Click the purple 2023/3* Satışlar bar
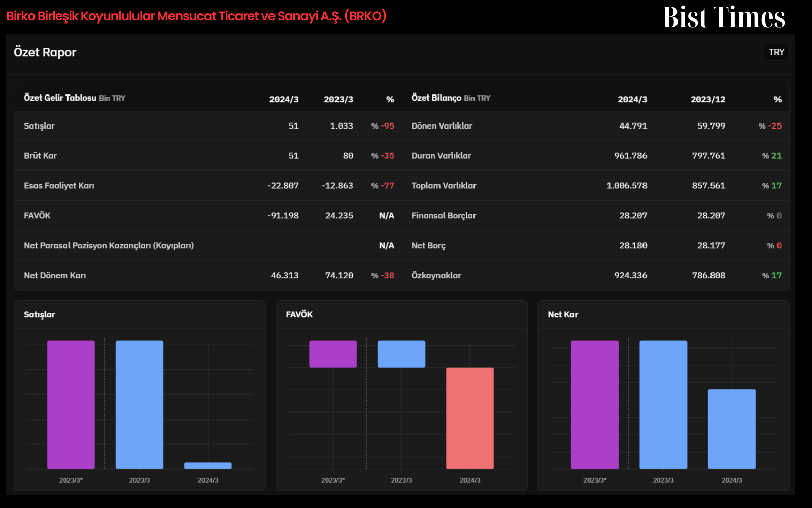Screen dimensions: 812x508 [x=71, y=405]
